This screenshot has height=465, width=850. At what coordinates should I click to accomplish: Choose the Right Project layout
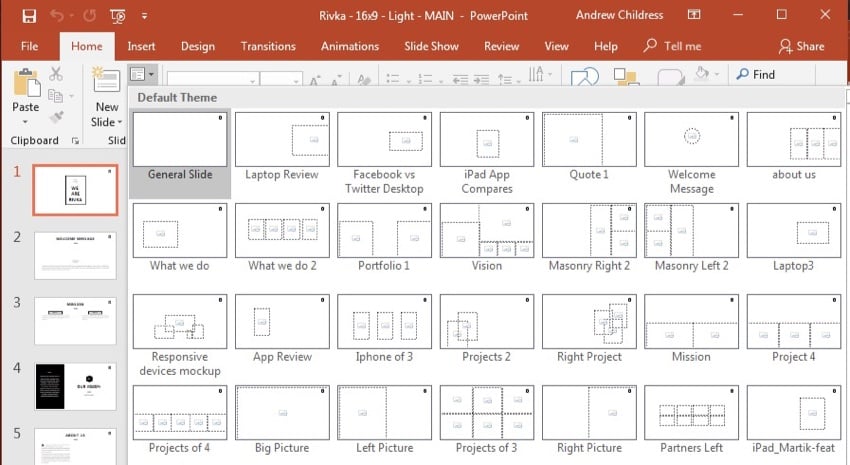pyautogui.click(x=589, y=328)
